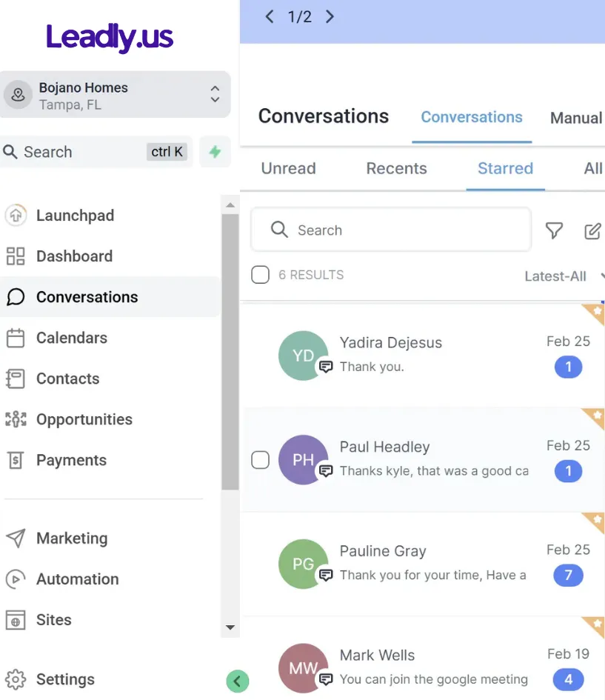Check the Paul Headley conversation checkbox
This screenshot has height=700, width=605.
click(x=260, y=460)
